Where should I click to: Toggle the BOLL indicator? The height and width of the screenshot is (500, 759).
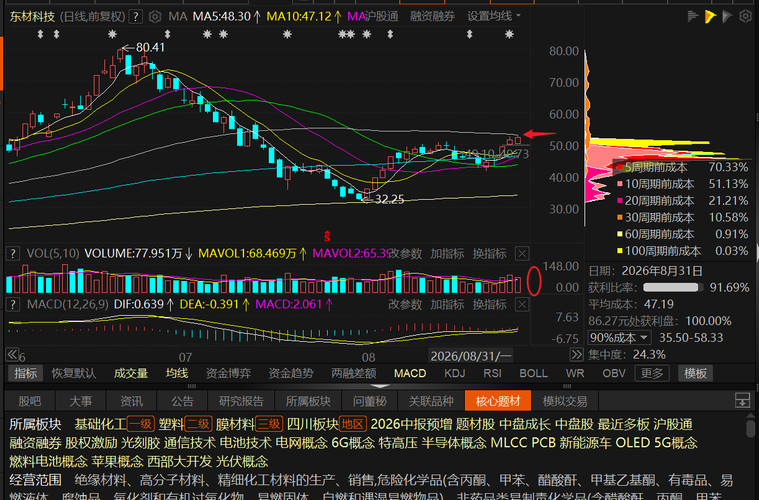coord(533,373)
